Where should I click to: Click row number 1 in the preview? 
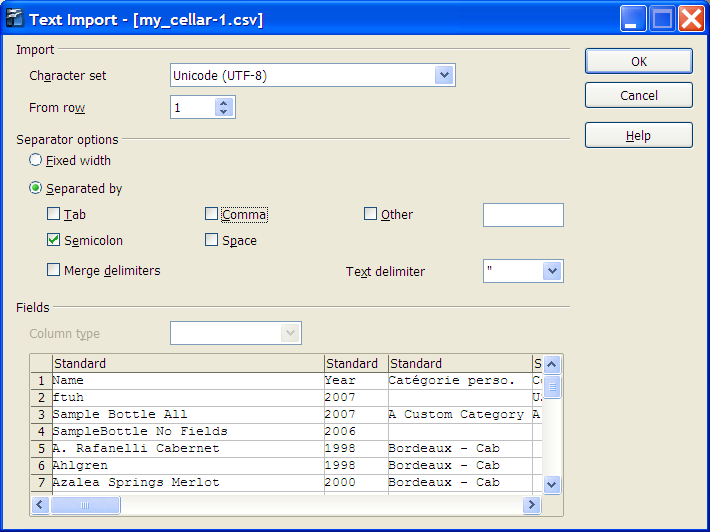point(42,381)
